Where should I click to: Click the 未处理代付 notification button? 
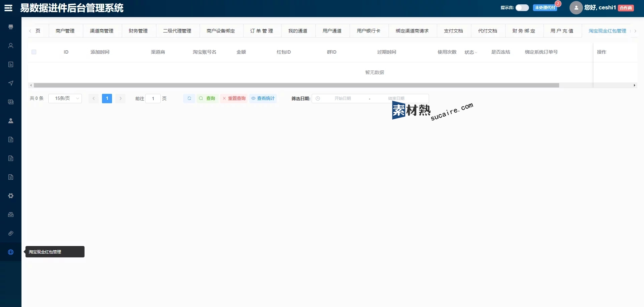point(545,8)
